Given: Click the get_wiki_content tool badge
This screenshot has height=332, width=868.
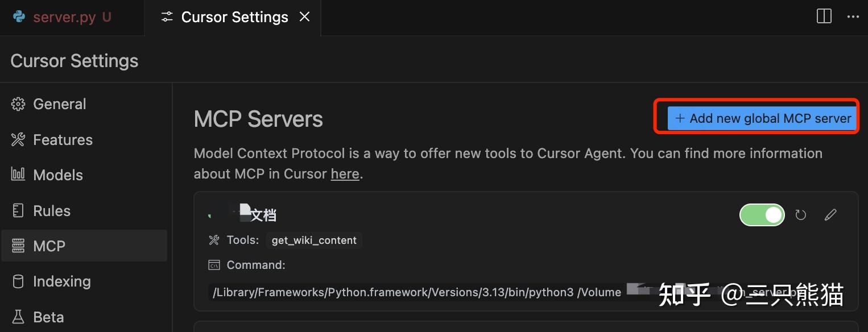Looking at the screenshot, I should pos(314,240).
